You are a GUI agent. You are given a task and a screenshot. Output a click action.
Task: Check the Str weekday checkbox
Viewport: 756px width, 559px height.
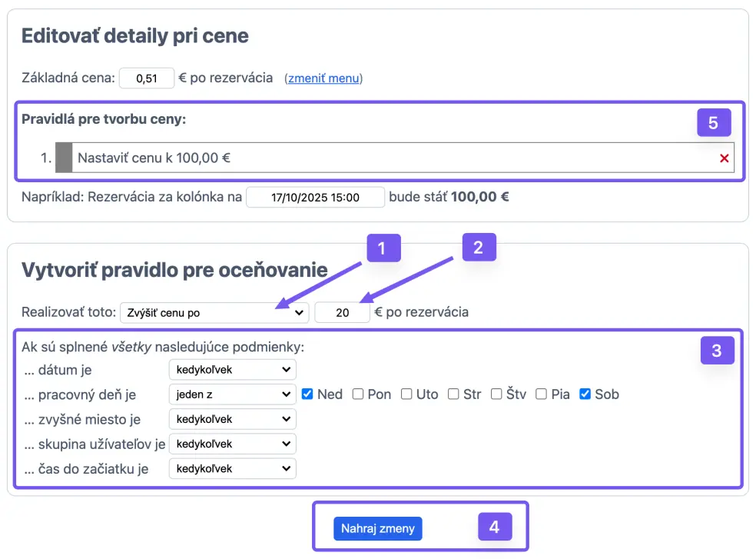click(x=454, y=394)
